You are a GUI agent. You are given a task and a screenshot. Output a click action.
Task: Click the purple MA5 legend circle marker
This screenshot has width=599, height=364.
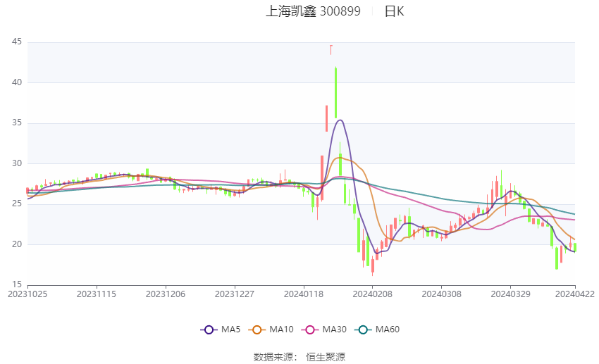click(x=208, y=330)
